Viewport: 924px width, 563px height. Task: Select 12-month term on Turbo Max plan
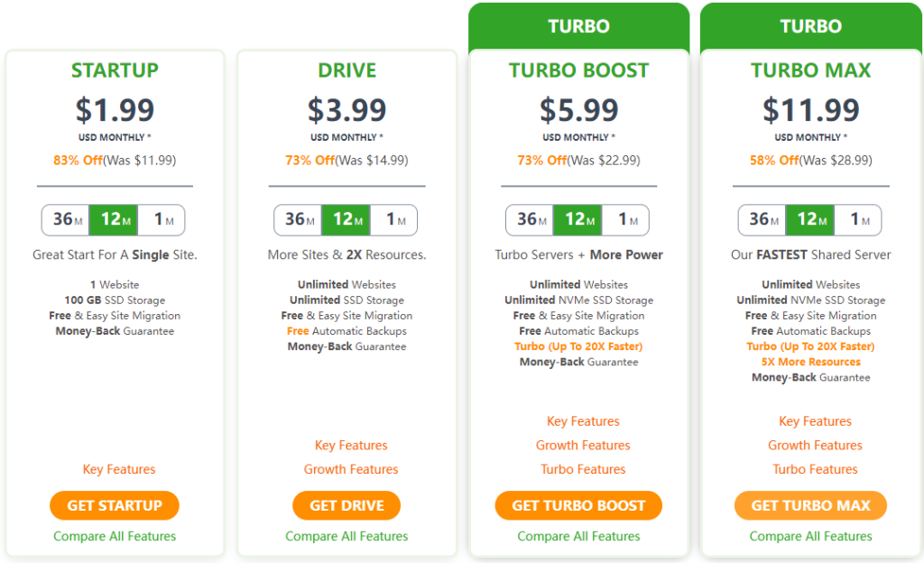[810, 219]
